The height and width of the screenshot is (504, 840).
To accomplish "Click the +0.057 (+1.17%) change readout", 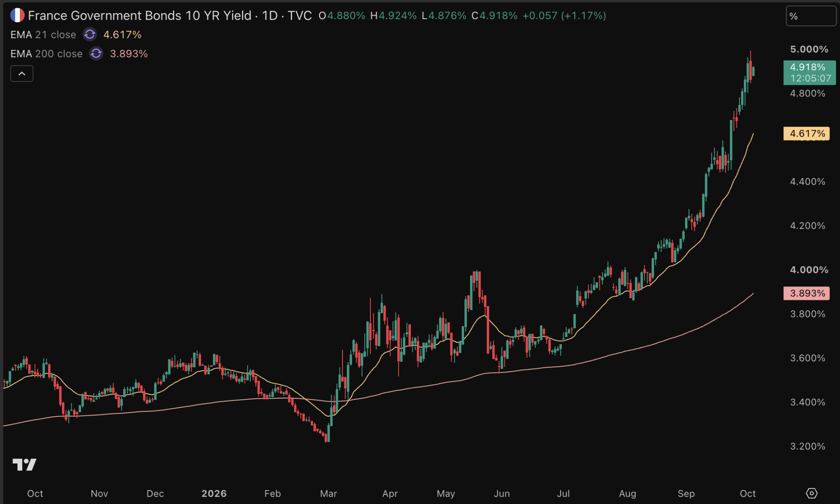I will (x=564, y=16).
